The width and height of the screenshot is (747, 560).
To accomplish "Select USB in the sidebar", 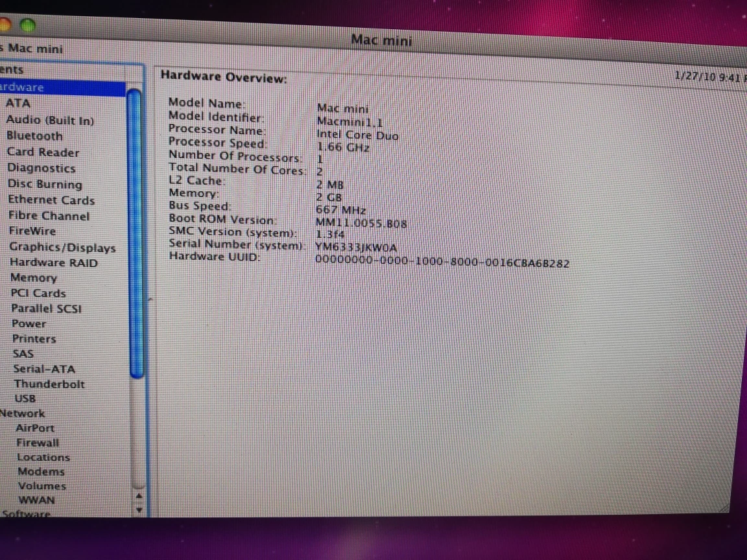I will [x=25, y=399].
